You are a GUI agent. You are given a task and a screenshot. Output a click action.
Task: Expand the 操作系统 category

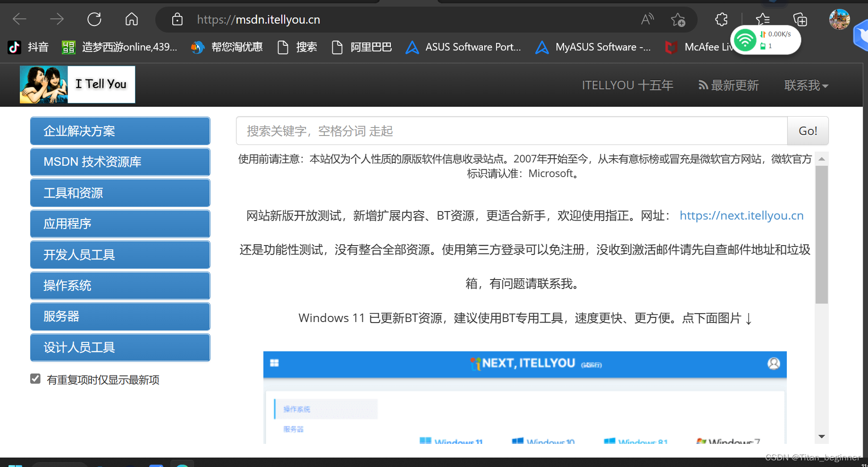120,286
